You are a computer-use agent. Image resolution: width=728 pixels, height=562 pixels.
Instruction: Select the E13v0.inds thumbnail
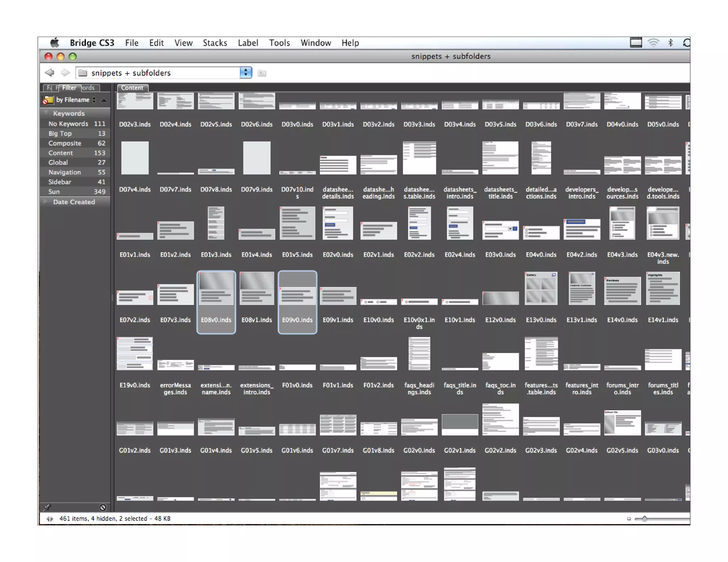pyautogui.click(x=541, y=288)
